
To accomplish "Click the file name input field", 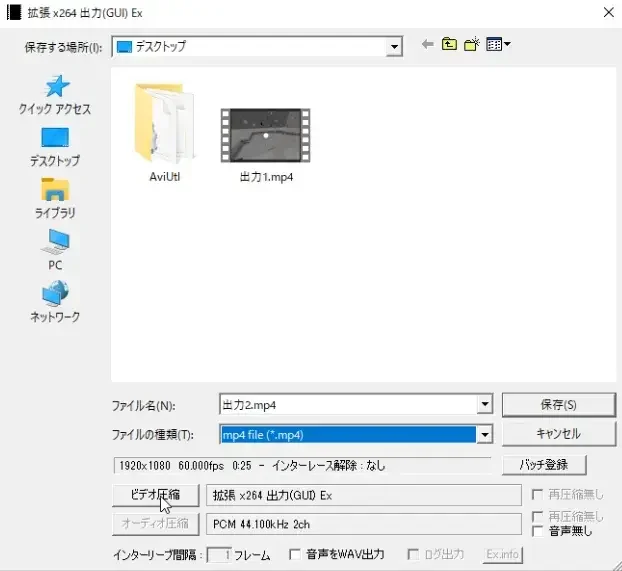I will (x=349, y=404).
